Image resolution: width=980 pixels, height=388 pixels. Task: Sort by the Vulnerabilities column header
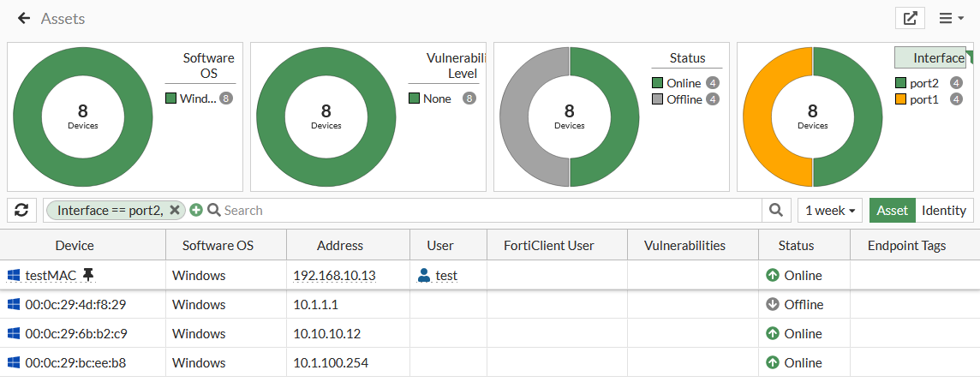692,245
